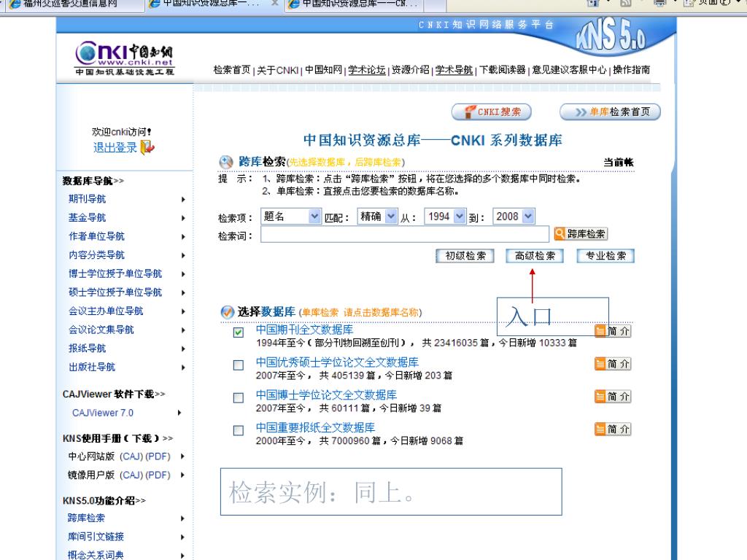Close the active browser tab X

point(275,3)
